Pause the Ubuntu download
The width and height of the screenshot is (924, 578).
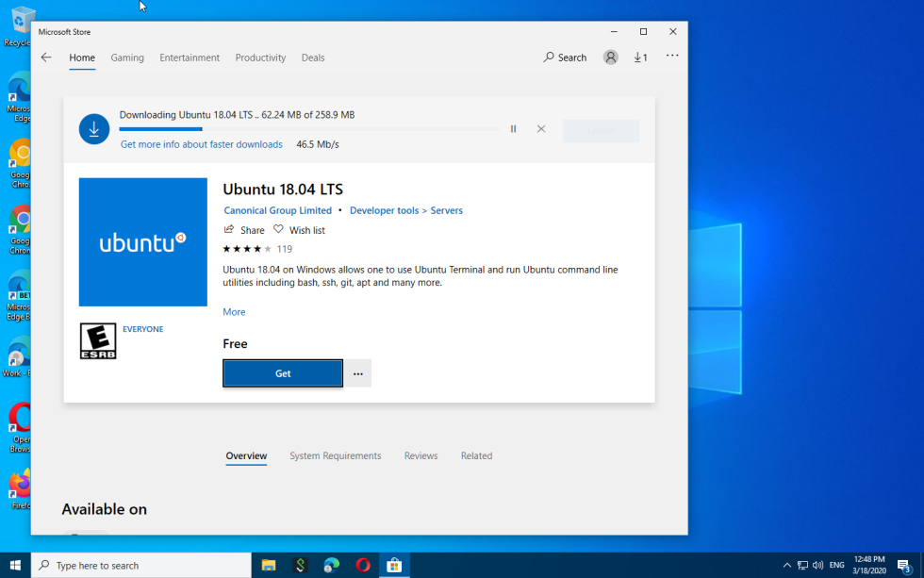click(x=513, y=129)
